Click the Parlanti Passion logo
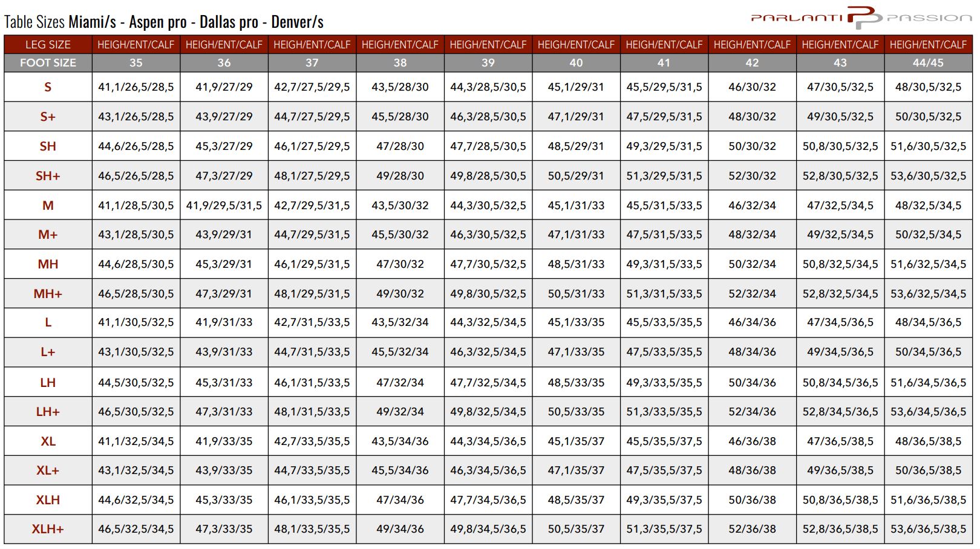This screenshot has height=549, width=980. pos(861,18)
